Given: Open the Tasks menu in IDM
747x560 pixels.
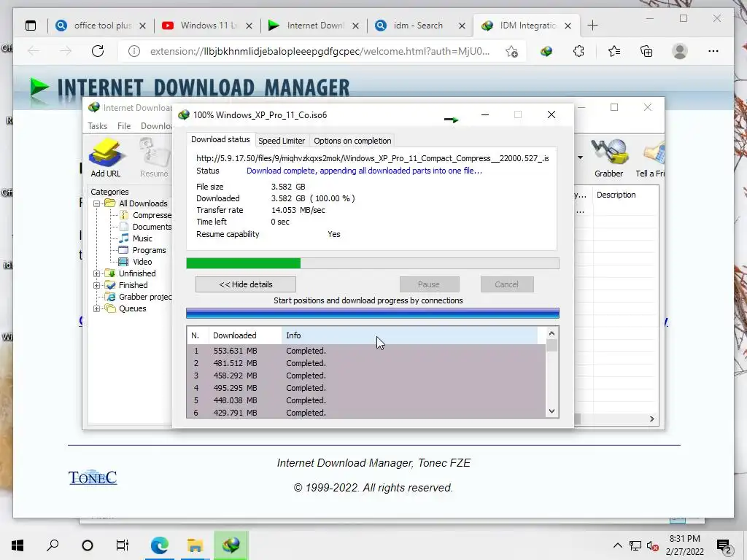Looking at the screenshot, I should click(x=97, y=126).
